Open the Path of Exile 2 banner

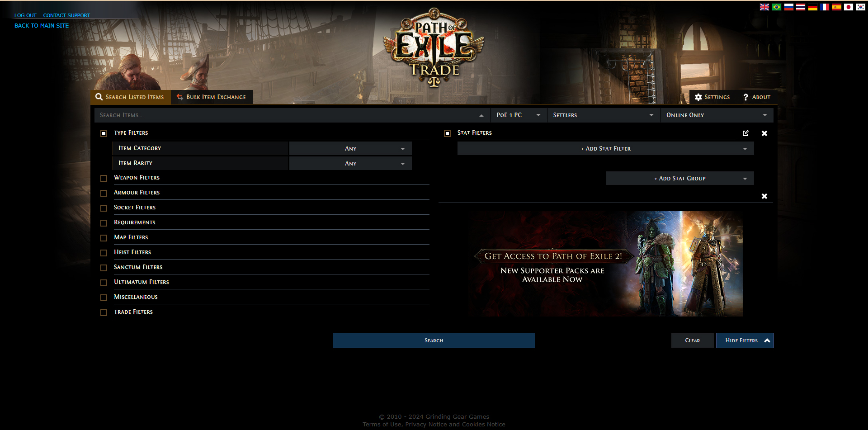click(605, 264)
